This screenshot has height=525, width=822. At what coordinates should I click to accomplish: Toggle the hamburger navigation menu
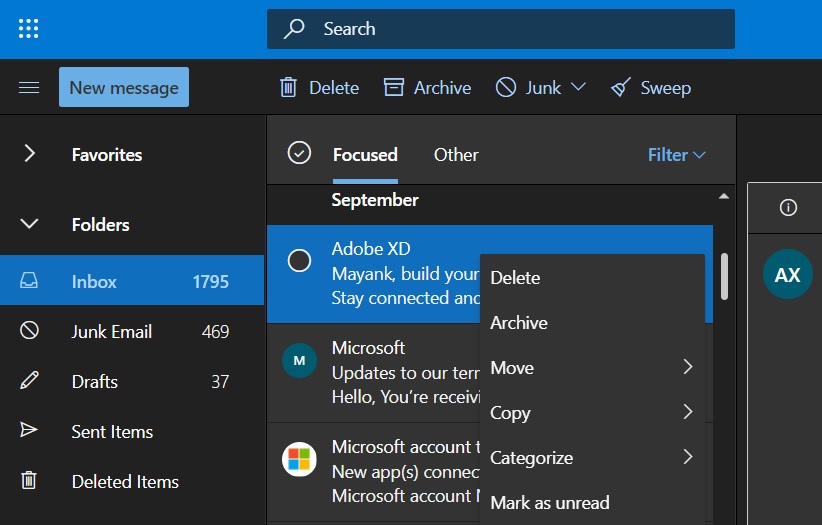pos(29,88)
